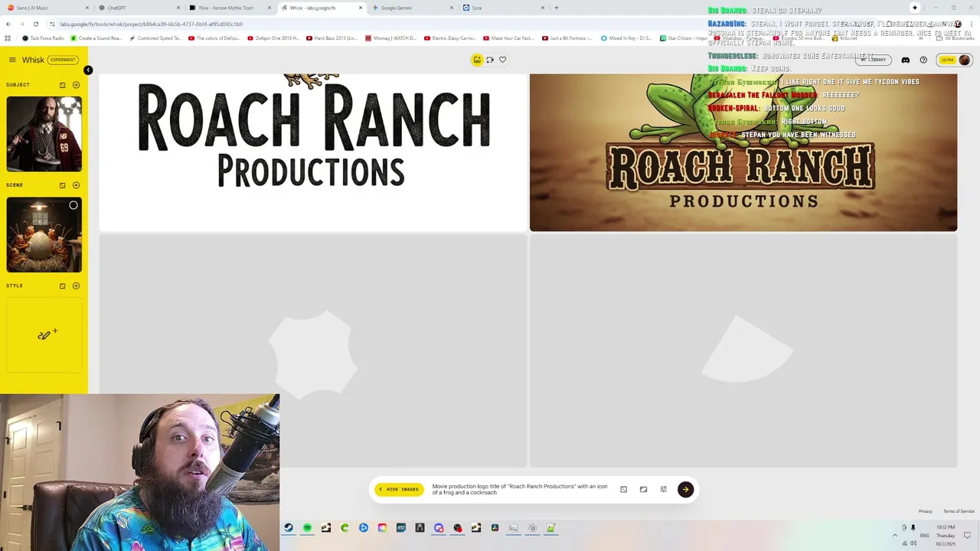Click the empty style slot with pencil icon
Image resolution: width=980 pixels, height=551 pixels.
pyautogui.click(x=44, y=335)
